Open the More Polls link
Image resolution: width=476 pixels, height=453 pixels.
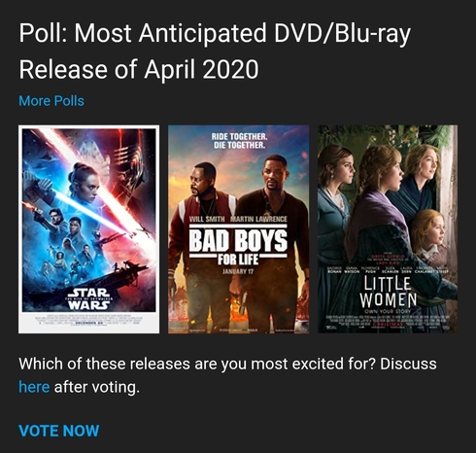tap(51, 101)
